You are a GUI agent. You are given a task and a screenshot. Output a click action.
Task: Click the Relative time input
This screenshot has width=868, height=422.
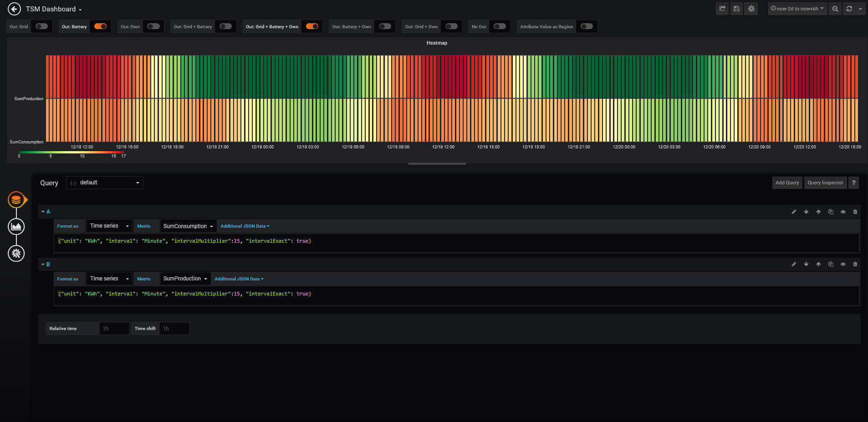tap(114, 328)
